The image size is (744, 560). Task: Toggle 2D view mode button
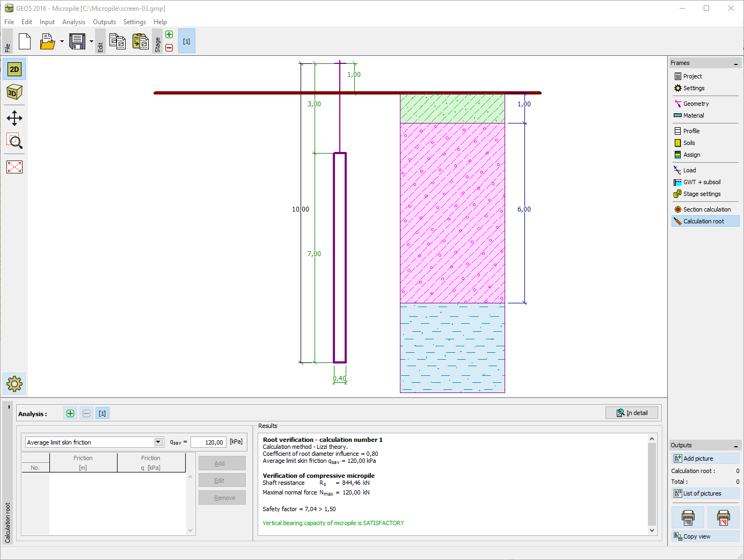click(x=14, y=69)
